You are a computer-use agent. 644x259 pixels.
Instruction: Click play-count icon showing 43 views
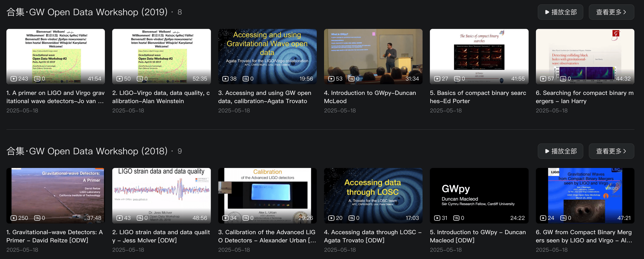[x=120, y=218]
